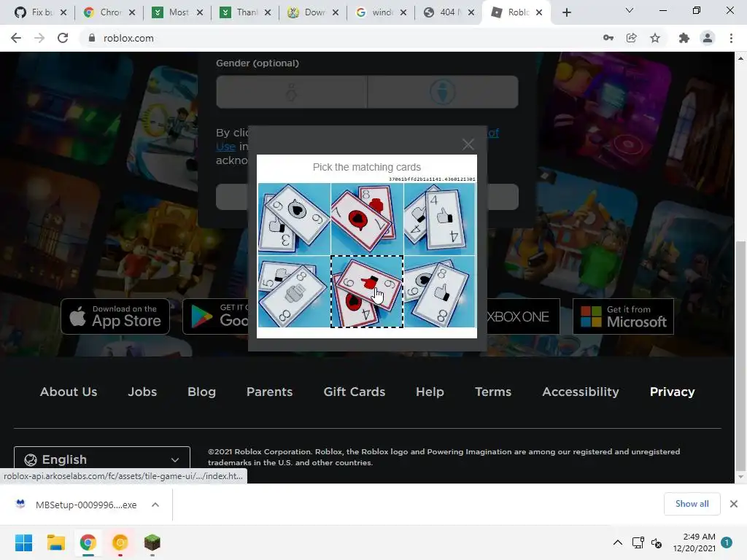
Task: Open the Jobs footer link
Action: pyautogui.click(x=142, y=392)
